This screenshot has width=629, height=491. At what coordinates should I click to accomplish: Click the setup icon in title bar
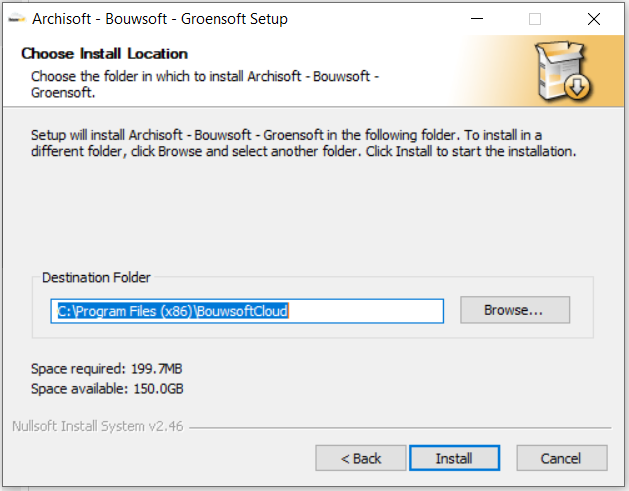tap(17, 18)
